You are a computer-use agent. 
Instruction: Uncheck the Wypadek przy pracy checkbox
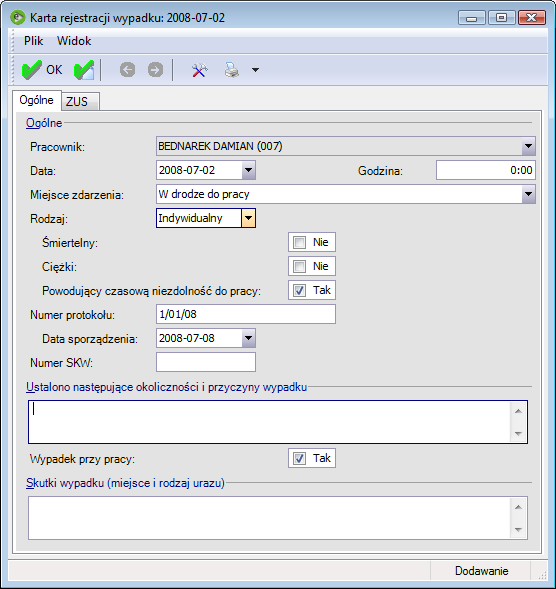[299, 458]
